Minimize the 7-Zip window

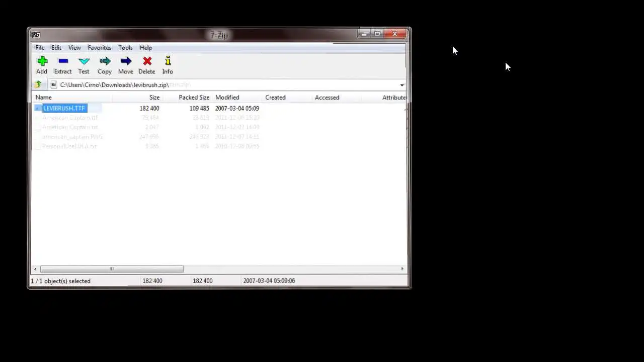click(x=364, y=34)
